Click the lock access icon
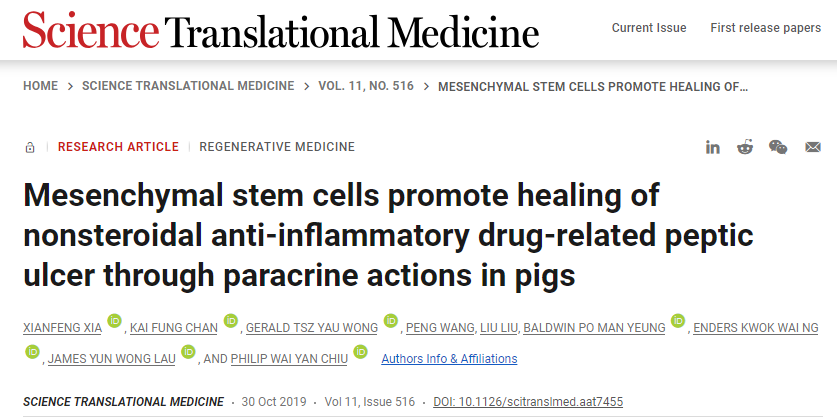 (x=30, y=147)
